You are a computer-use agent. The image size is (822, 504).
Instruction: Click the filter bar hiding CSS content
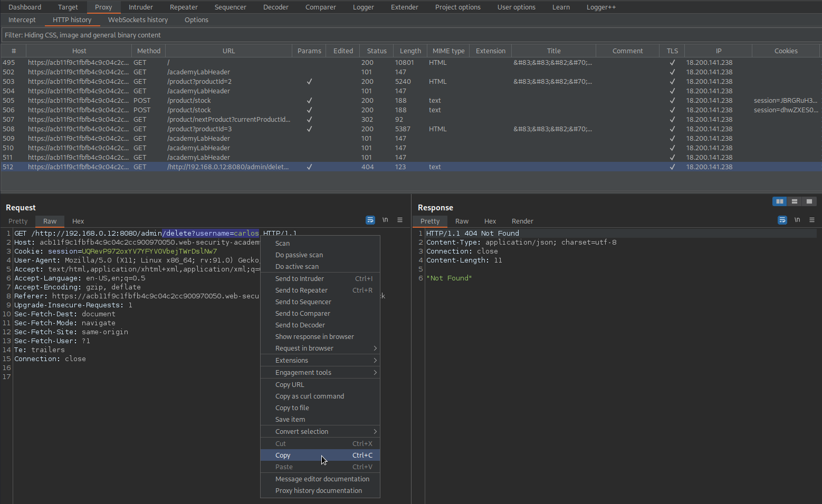[411, 35]
